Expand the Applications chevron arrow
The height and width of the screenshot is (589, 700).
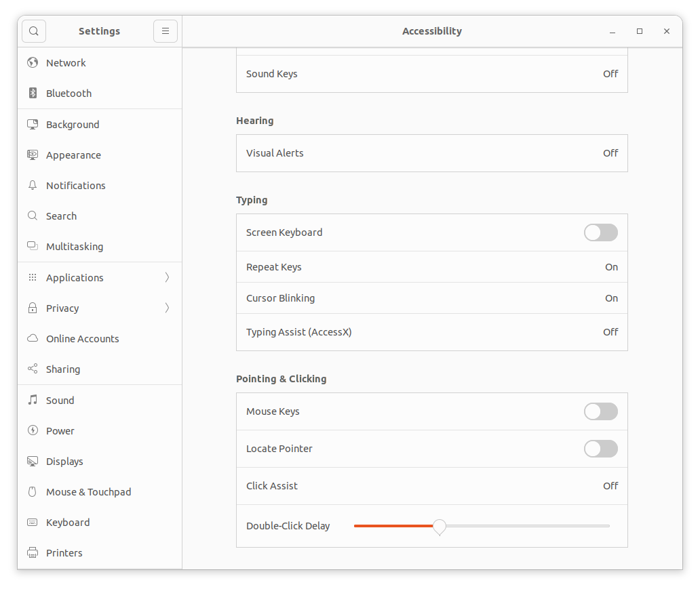pyautogui.click(x=167, y=277)
